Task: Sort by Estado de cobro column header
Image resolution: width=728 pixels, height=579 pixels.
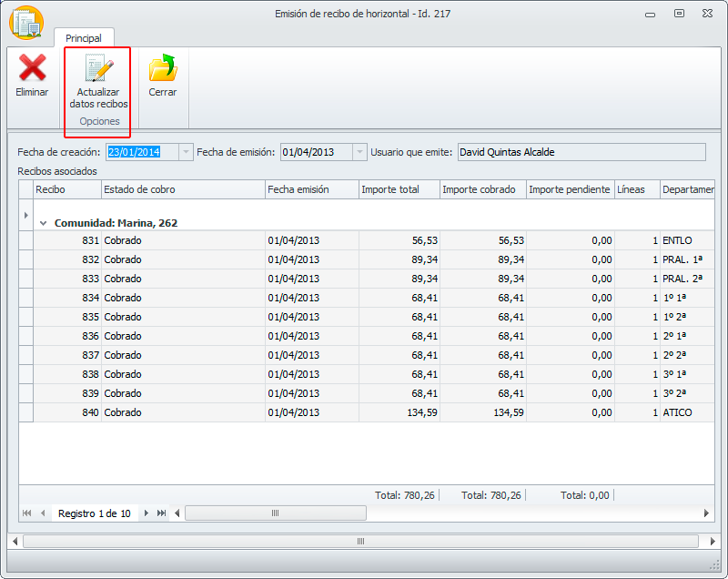Action: 183,189
